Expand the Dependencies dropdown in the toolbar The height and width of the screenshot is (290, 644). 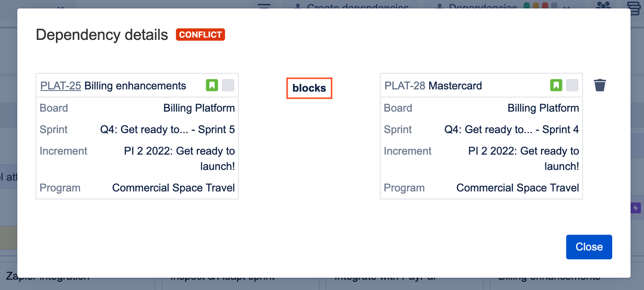pos(483,6)
